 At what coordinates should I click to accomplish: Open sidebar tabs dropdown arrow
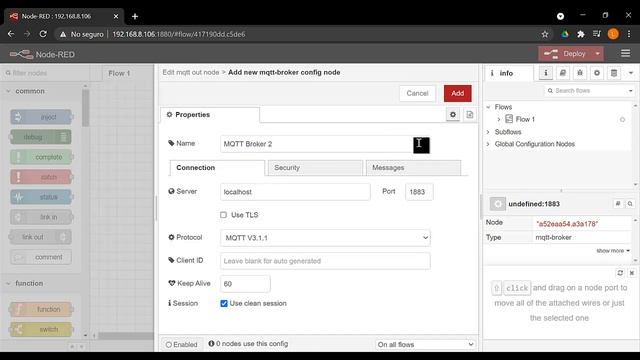click(x=631, y=73)
